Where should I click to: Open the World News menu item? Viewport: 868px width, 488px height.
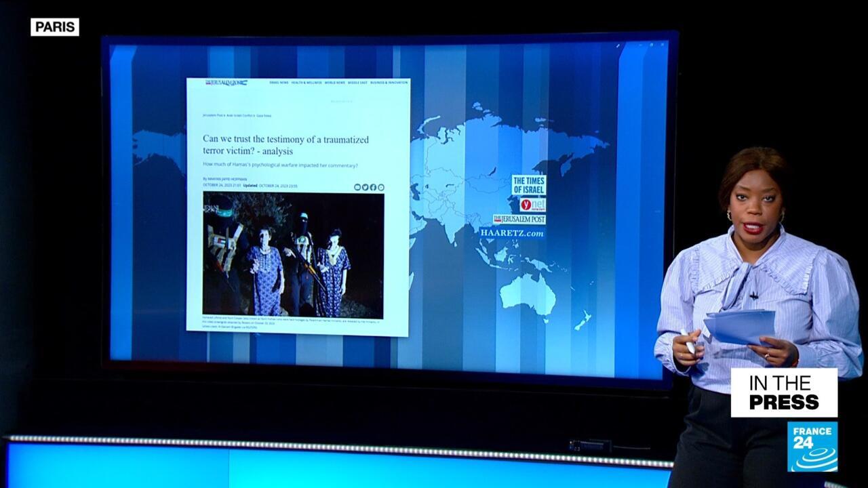click(334, 83)
